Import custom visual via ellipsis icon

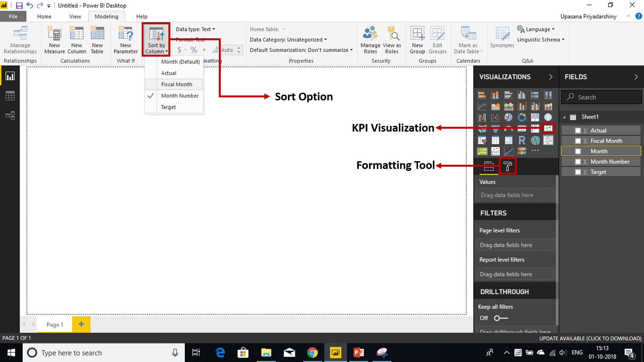(535, 151)
